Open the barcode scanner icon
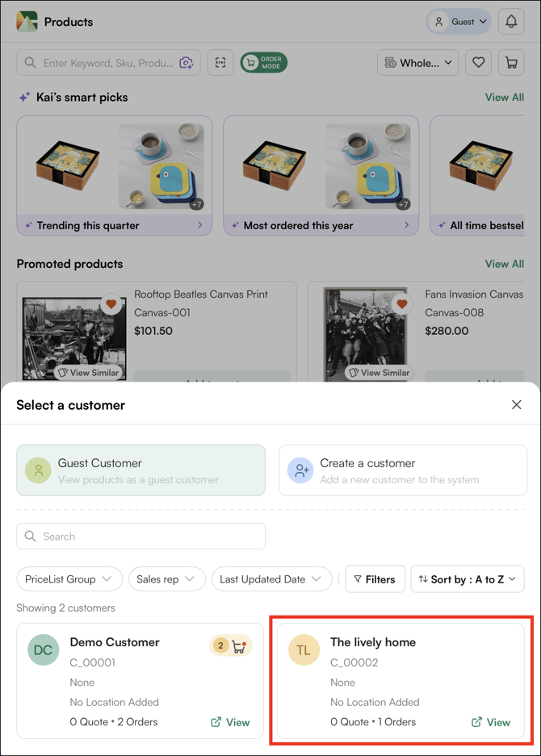541x756 pixels. point(220,63)
